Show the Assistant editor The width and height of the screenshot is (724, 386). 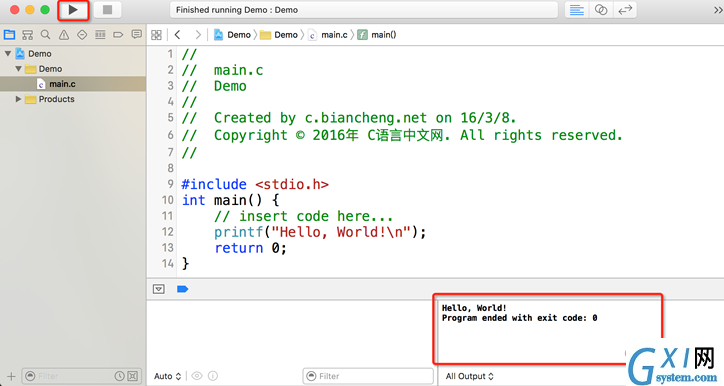(x=601, y=10)
